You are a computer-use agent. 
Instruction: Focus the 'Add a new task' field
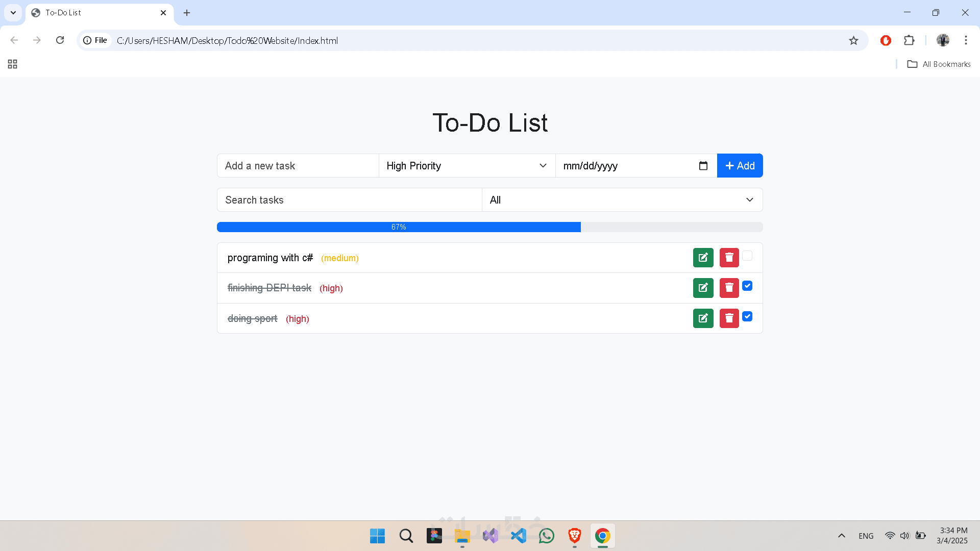pyautogui.click(x=298, y=166)
